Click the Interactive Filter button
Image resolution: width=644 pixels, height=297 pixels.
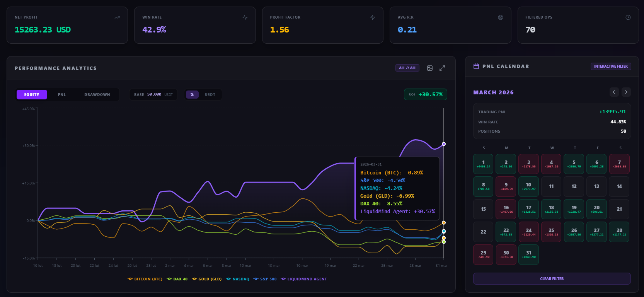(611, 67)
